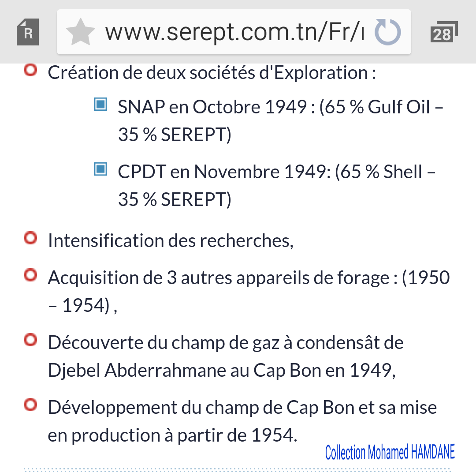
Task: Tap the en production à partir de 1954 line
Action: 172,435
